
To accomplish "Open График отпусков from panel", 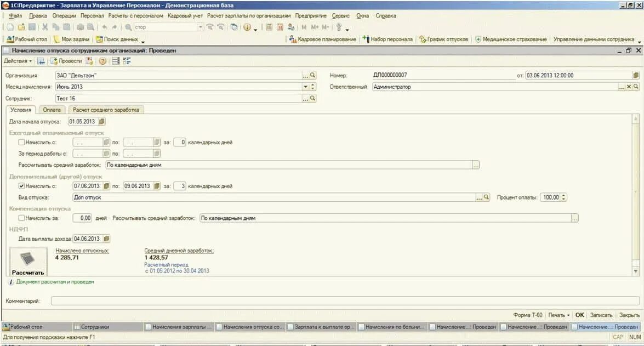I will pyautogui.click(x=443, y=39).
